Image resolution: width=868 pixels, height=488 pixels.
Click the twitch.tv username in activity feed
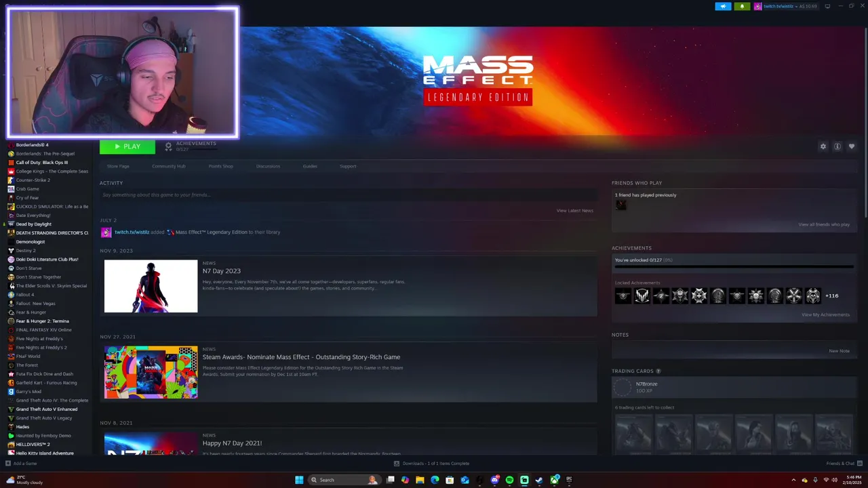(132, 232)
